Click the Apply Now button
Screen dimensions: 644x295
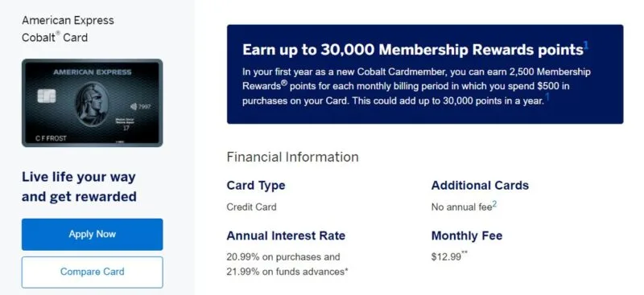pyautogui.click(x=92, y=234)
